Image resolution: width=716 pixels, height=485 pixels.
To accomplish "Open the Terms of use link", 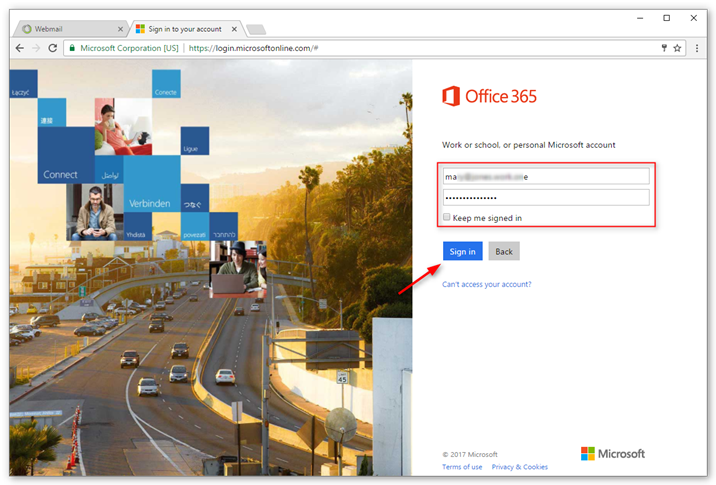I will pyautogui.click(x=462, y=467).
